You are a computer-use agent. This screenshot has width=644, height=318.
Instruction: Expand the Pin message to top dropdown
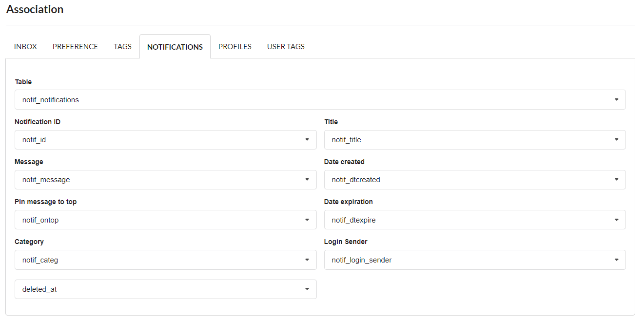[x=165, y=220]
